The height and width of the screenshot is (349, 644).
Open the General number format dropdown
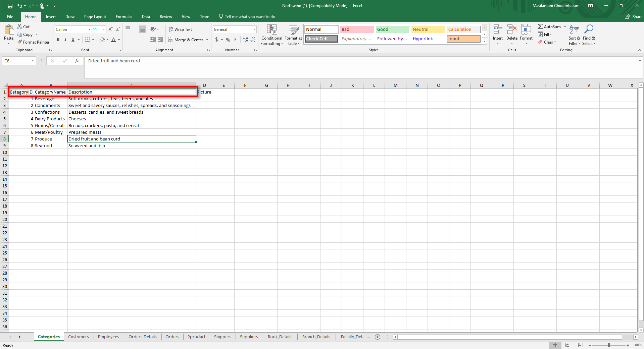point(254,29)
